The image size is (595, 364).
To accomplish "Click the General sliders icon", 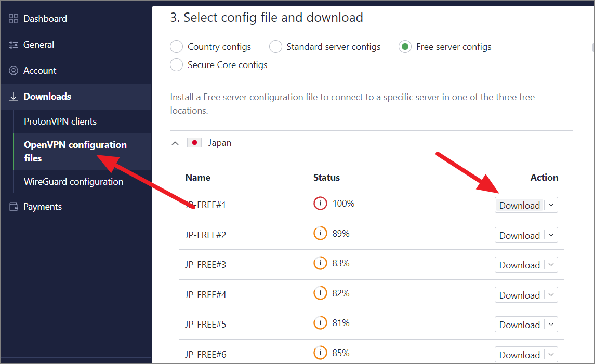I will (14, 45).
